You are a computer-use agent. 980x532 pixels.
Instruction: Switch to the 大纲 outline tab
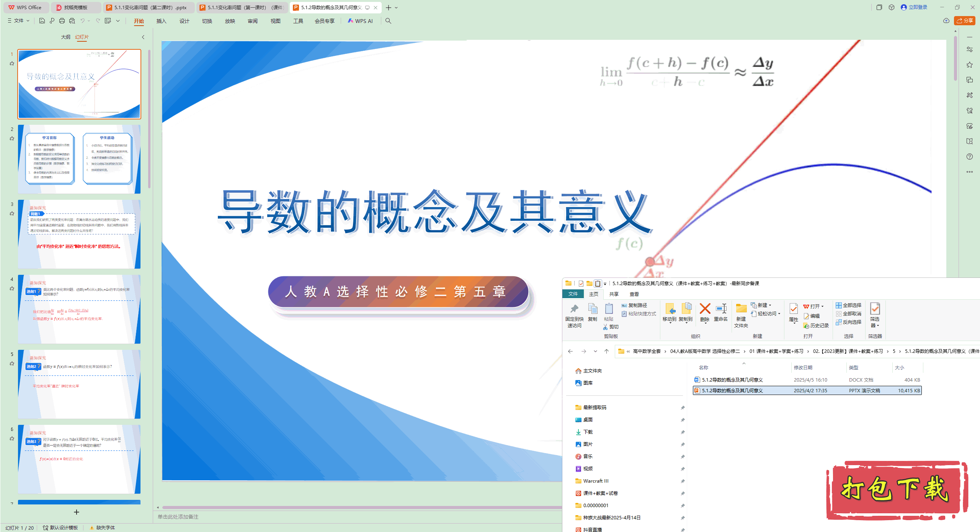point(65,37)
